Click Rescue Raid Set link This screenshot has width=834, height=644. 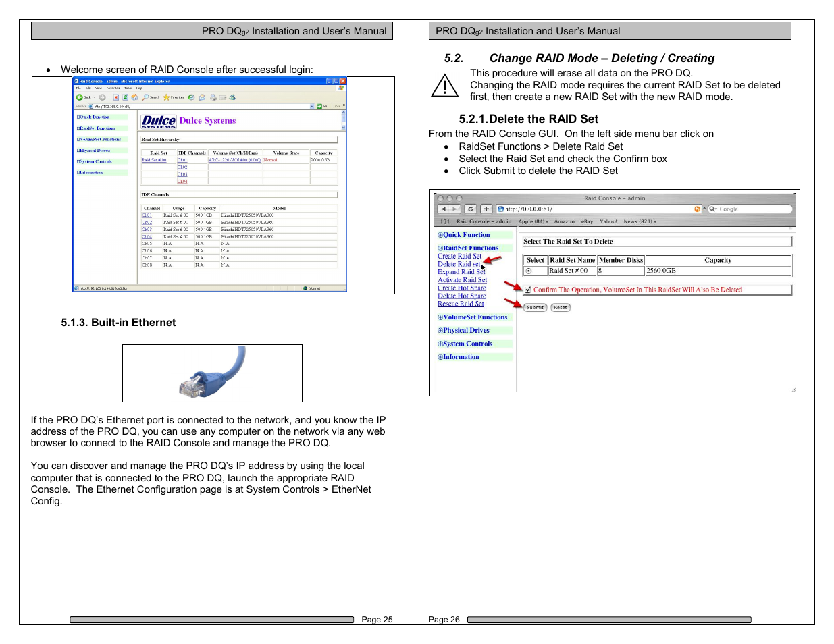pos(461,304)
